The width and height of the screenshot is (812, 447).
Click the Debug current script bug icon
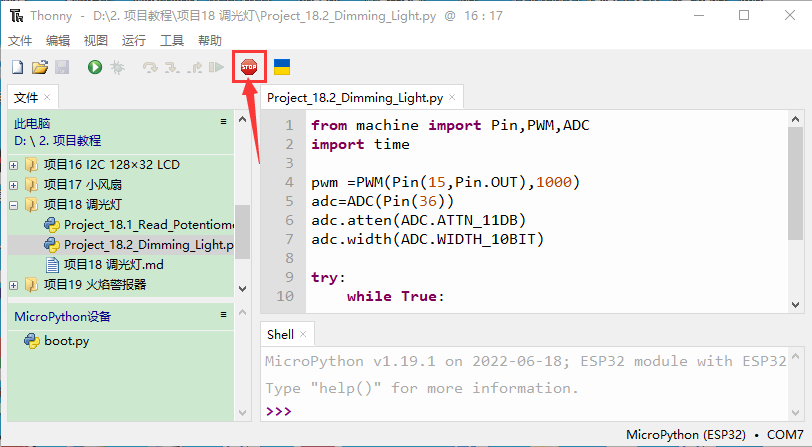pos(117,67)
